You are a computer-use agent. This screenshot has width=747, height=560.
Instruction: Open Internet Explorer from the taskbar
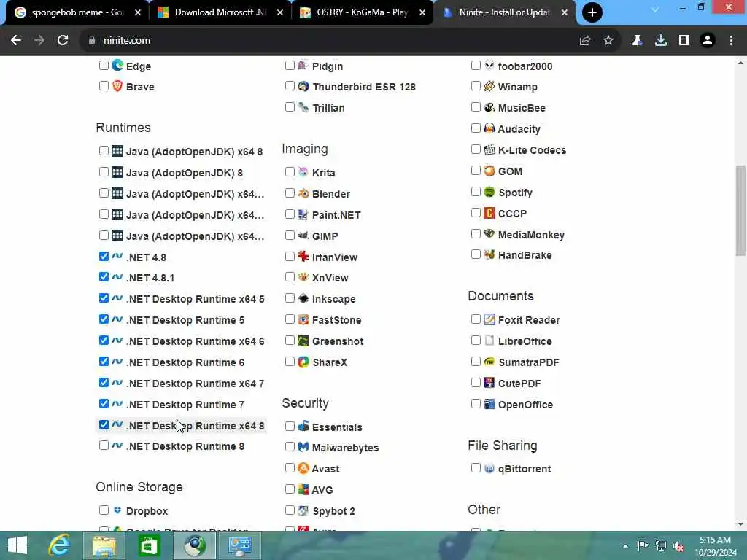click(x=60, y=545)
